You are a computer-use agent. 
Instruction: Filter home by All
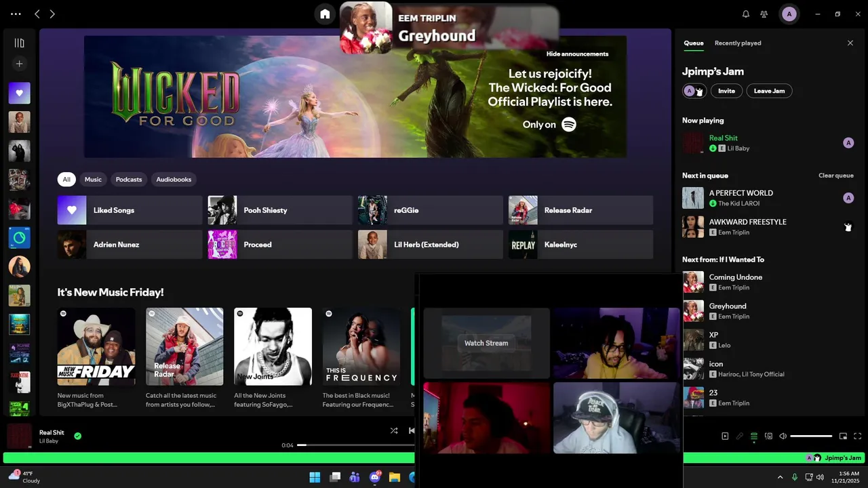point(66,180)
